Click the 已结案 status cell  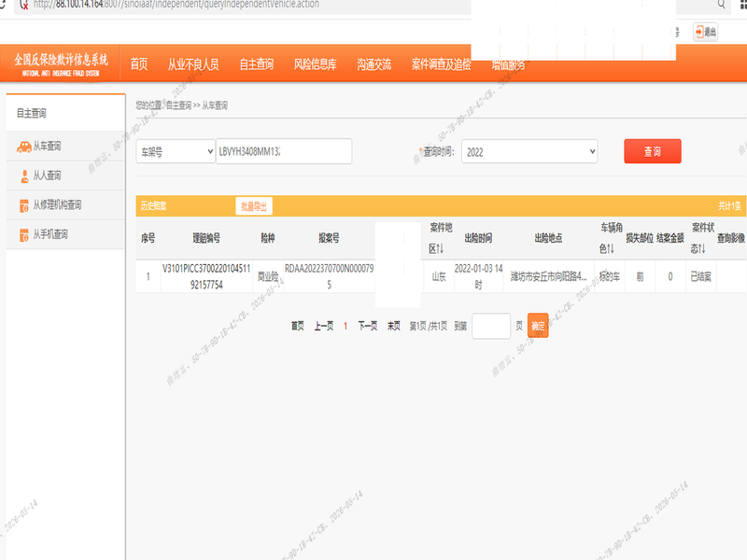coord(701,276)
